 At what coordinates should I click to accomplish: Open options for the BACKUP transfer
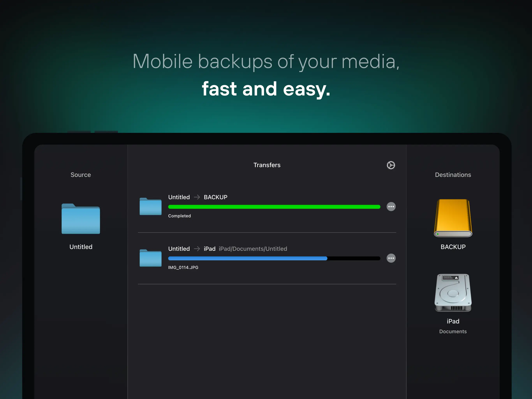391,207
